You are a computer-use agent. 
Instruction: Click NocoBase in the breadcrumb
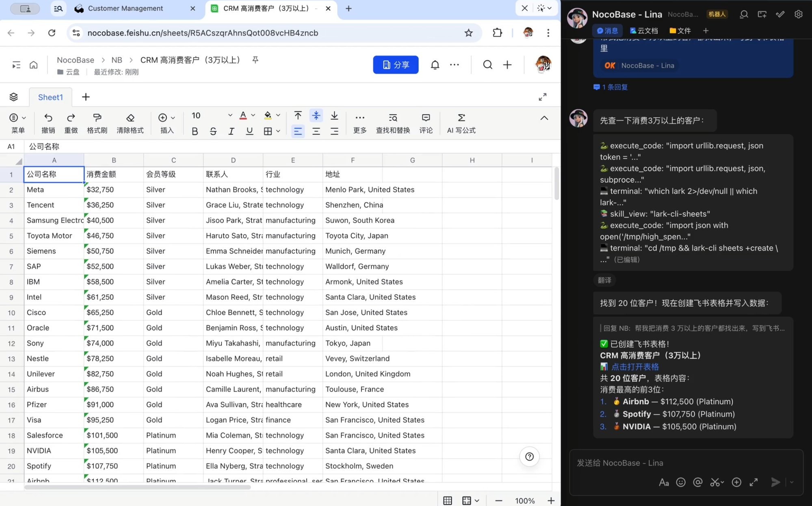click(x=76, y=60)
